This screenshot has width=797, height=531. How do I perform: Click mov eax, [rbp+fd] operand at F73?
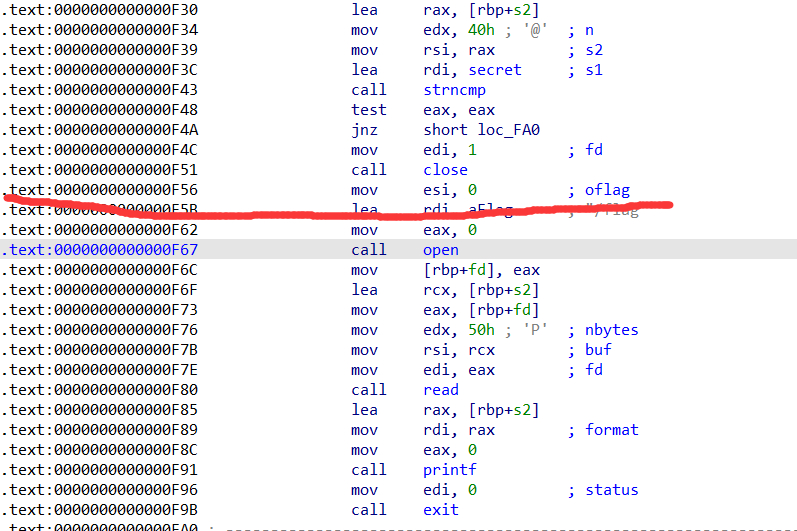click(481, 310)
